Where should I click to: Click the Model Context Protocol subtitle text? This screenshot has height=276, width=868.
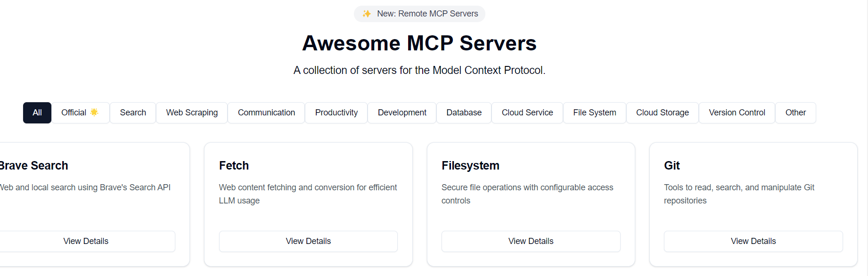(419, 70)
